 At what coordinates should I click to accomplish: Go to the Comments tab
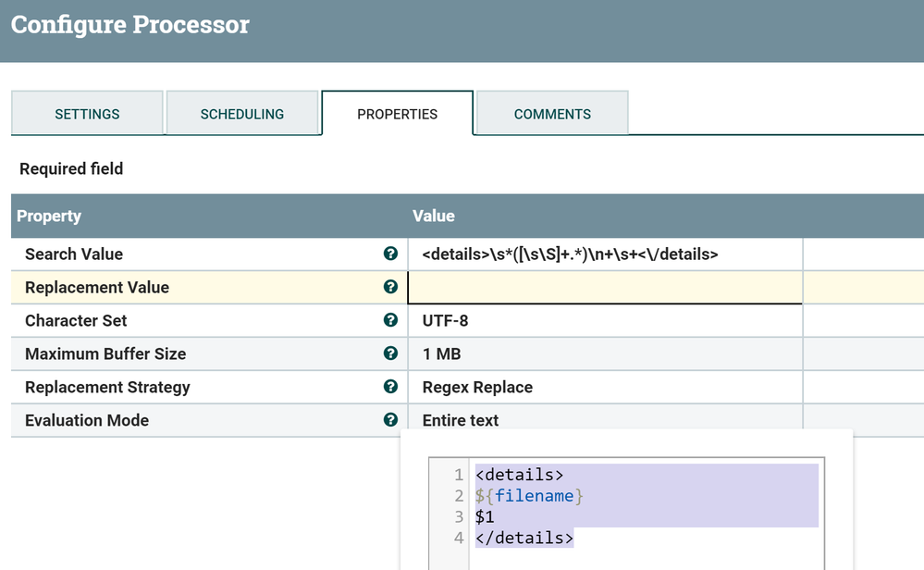tap(552, 114)
